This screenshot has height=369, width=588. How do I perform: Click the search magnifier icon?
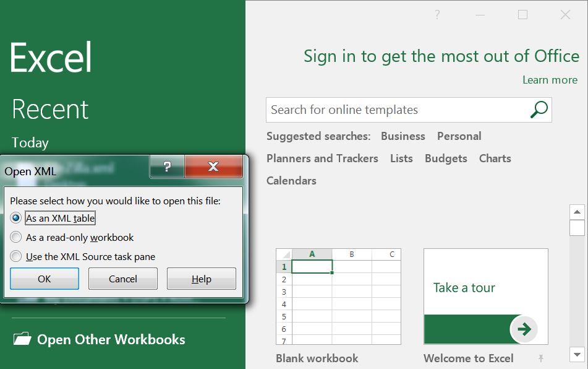[537, 110]
